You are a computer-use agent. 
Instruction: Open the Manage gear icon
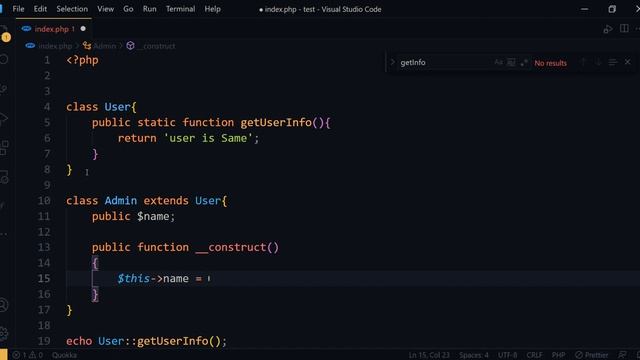(x=4, y=333)
